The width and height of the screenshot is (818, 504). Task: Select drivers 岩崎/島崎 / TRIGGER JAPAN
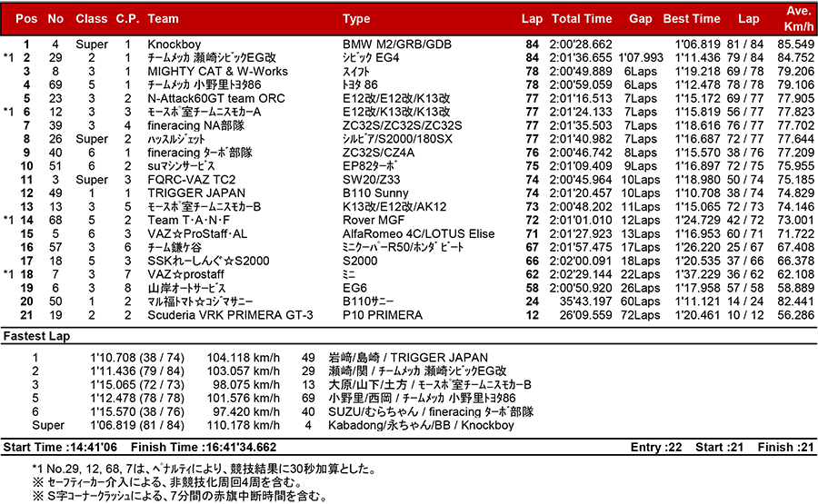pos(408,358)
